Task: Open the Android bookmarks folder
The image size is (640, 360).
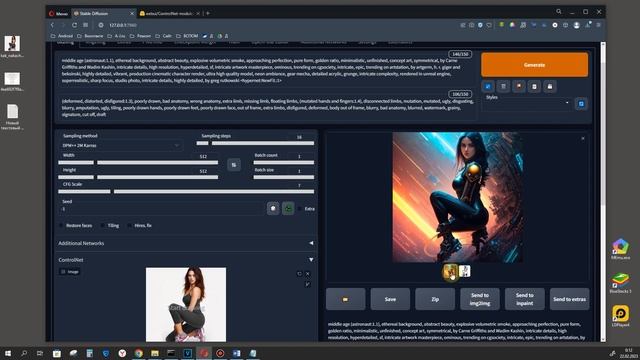Action: click(x=62, y=36)
